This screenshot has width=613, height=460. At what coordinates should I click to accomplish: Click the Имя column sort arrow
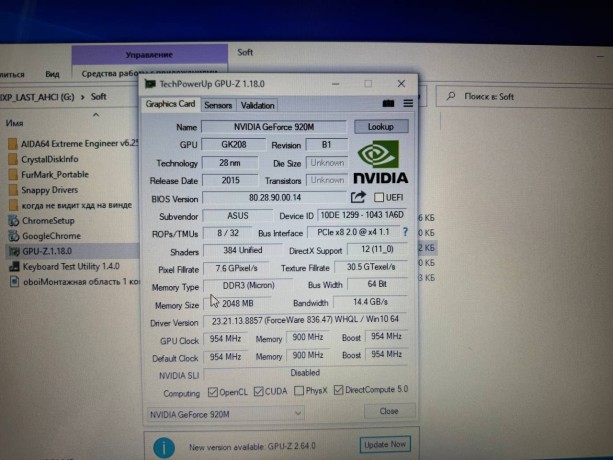tap(96, 115)
